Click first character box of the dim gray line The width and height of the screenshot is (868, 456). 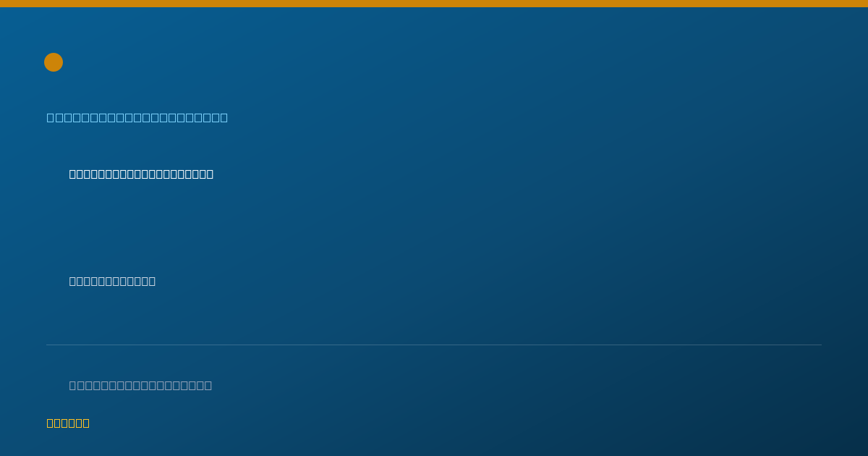[x=73, y=385]
